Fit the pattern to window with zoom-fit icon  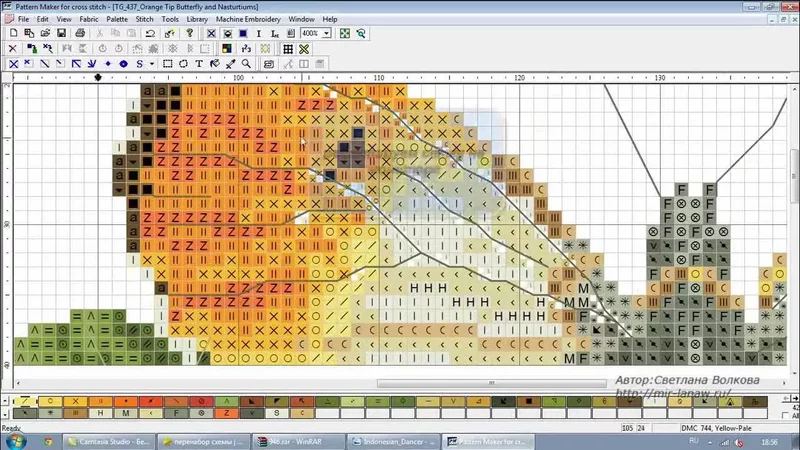345,33
